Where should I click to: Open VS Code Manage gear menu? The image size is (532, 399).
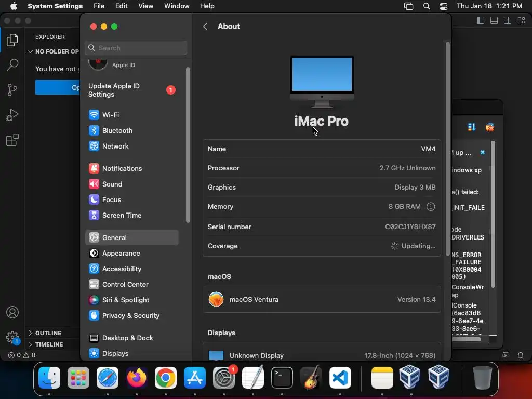coord(12,337)
